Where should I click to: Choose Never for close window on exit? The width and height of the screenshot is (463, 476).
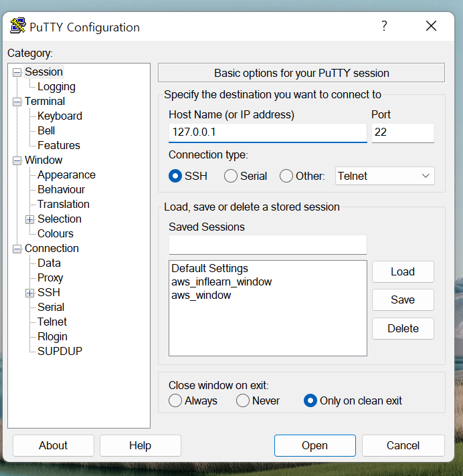243,400
